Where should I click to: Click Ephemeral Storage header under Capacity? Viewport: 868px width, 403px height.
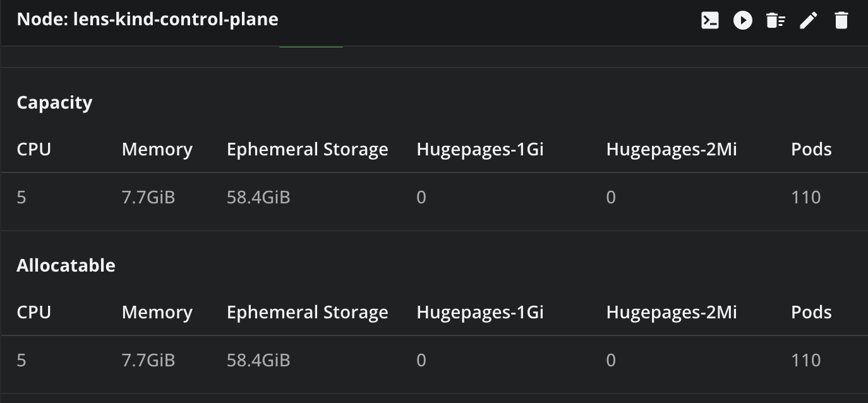click(x=308, y=150)
